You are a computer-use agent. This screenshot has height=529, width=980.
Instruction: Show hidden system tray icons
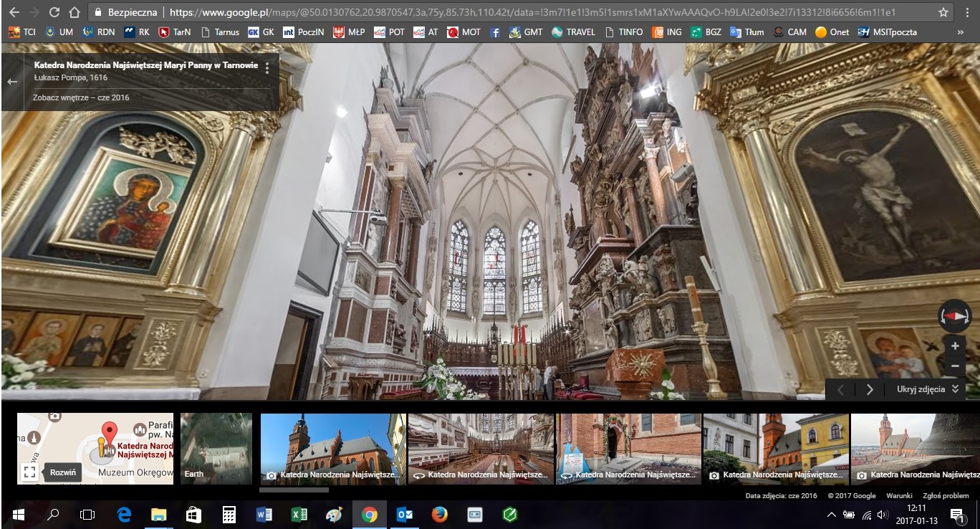[x=831, y=514]
